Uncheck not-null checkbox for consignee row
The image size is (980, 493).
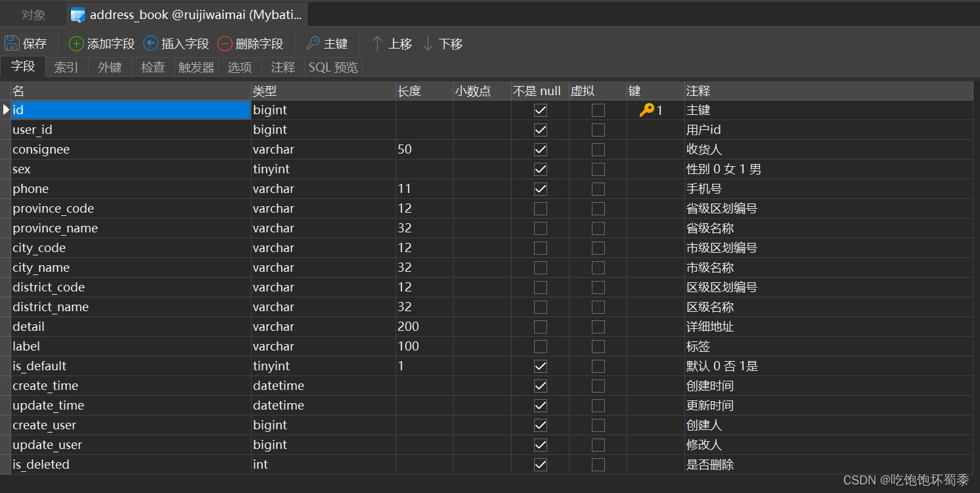pyautogui.click(x=541, y=150)
